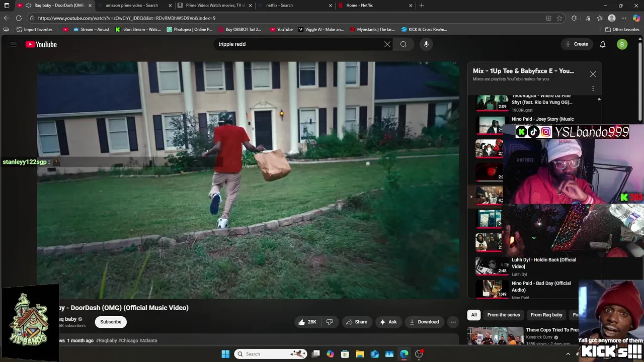Open more actions ellipsis under video

coord(453,322)
